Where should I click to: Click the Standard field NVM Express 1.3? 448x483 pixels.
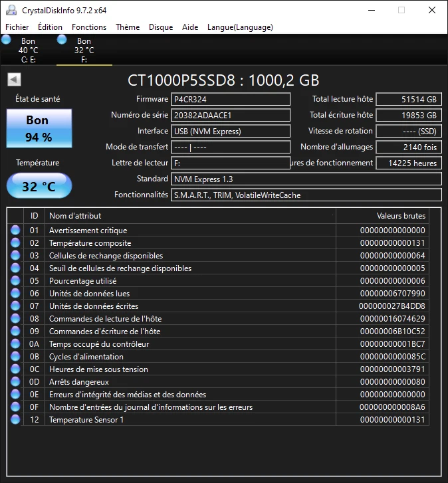coord(306,179)
